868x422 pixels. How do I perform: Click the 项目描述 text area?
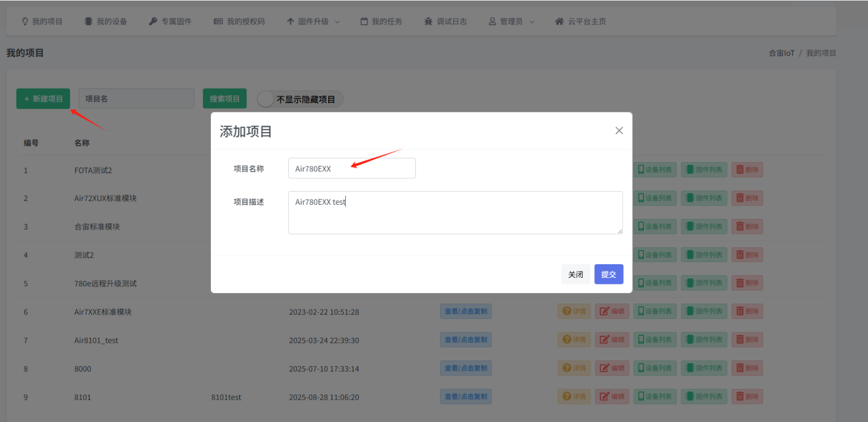coord(455,213)
